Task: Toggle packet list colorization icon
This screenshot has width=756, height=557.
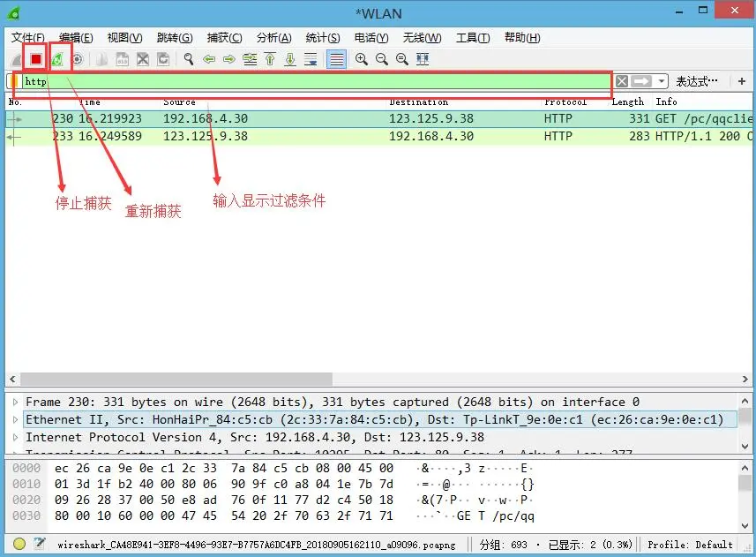Action: 336,59
